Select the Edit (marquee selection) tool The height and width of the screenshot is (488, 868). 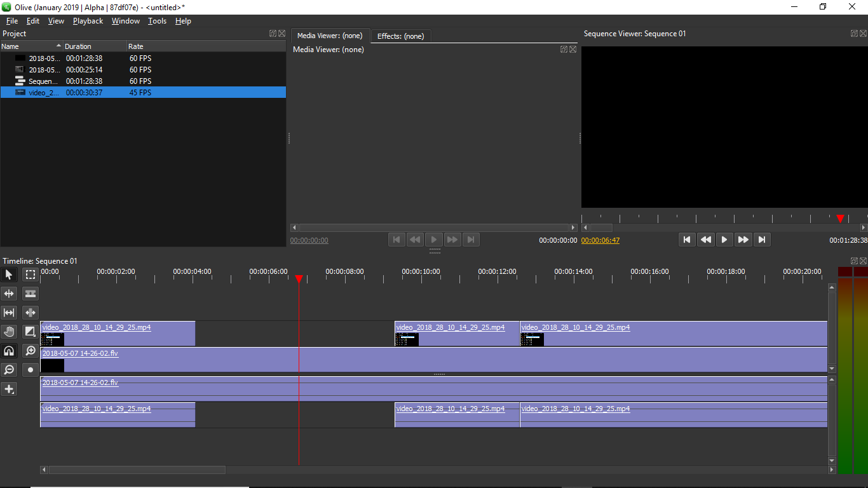coord(31,274)
